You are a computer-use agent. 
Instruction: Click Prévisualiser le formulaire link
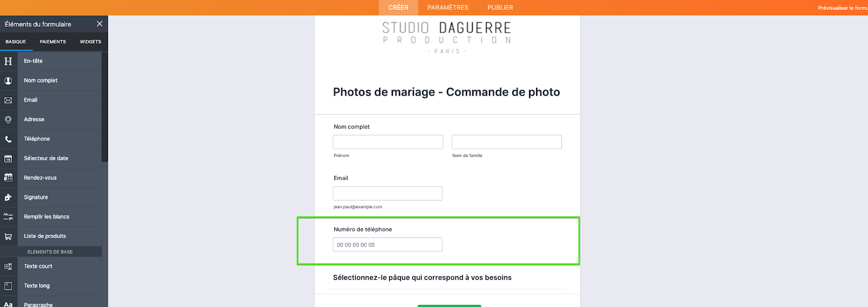pos(843,8)
